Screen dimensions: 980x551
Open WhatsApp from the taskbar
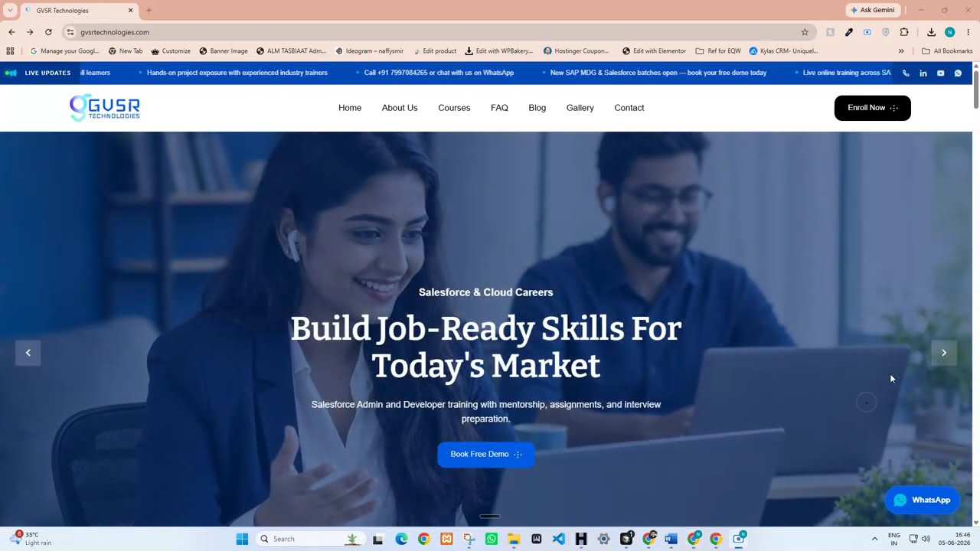point(492,539)
